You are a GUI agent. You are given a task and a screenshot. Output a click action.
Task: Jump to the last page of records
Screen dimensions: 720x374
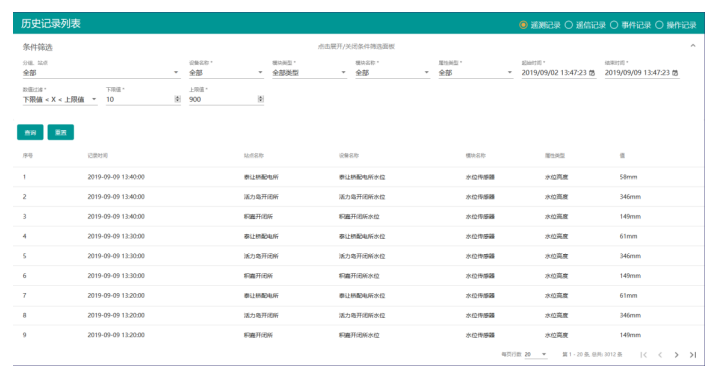coord(693,355)
